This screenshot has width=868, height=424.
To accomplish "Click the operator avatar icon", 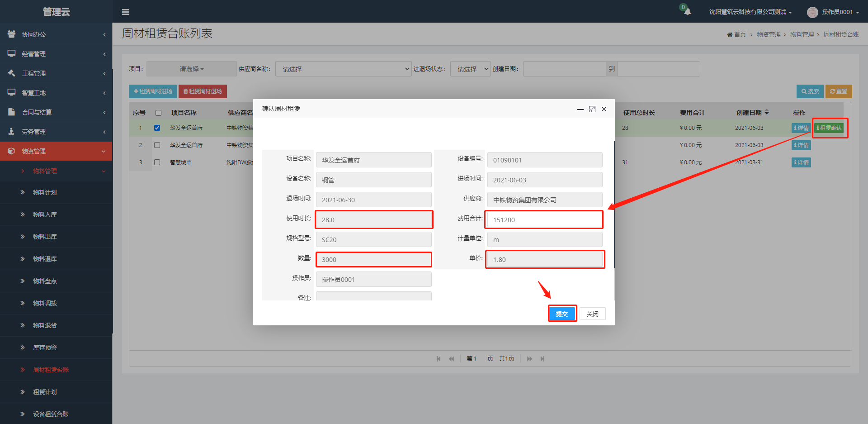I will pyautogui.click(x=812, y=12).
